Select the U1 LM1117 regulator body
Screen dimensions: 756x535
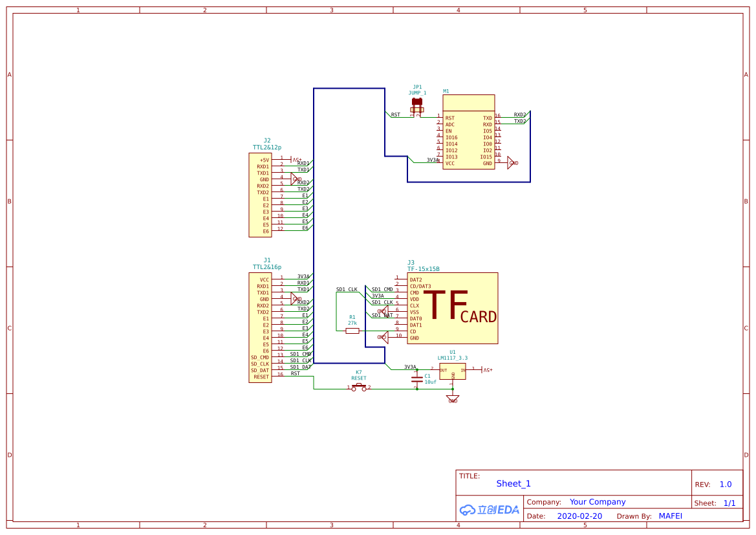[x=453, y=371]
